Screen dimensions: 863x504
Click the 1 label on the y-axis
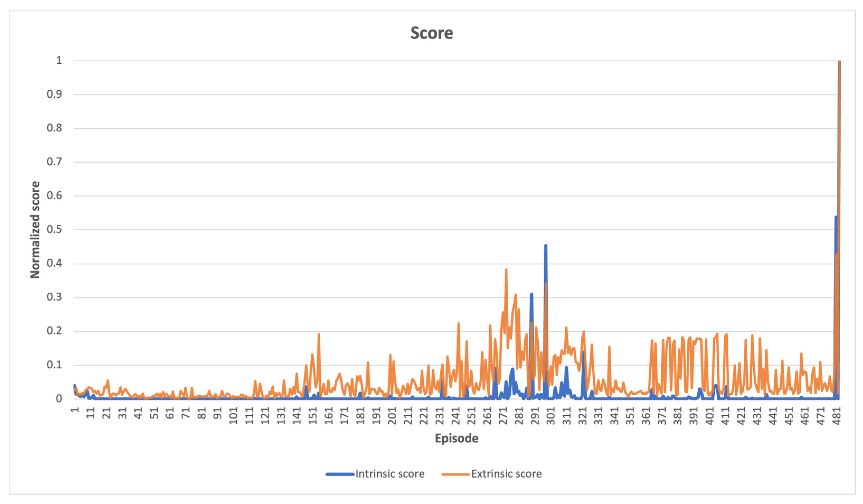(x=59, y=60)
